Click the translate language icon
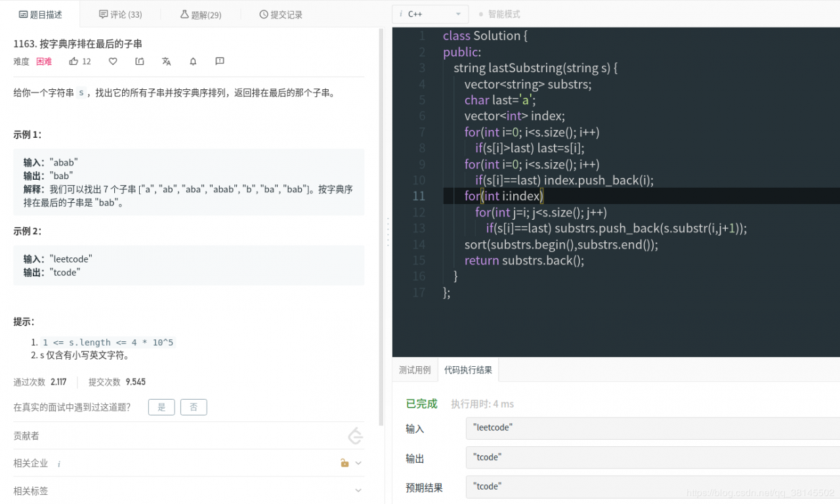The width and height of the screenshot is (840, 504). [166, 61]
